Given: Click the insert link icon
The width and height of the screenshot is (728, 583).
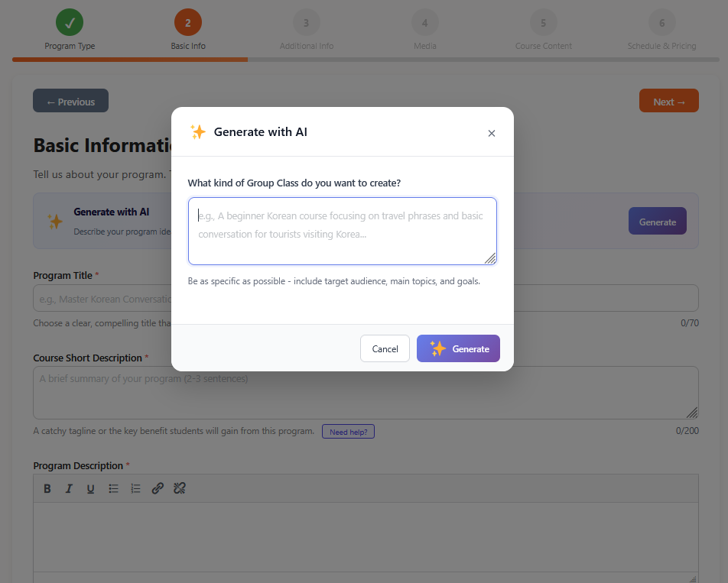Looking at the screenshot, I should tap(158, 488).
